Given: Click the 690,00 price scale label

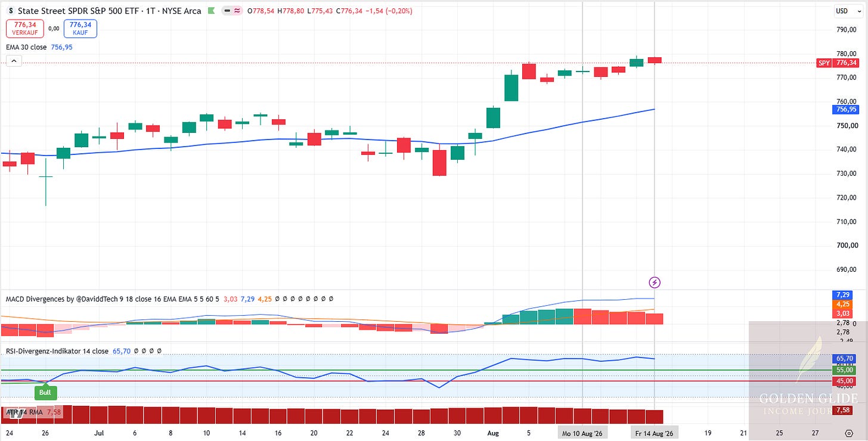Looking at the screenshot, I should tap(848, 269).
